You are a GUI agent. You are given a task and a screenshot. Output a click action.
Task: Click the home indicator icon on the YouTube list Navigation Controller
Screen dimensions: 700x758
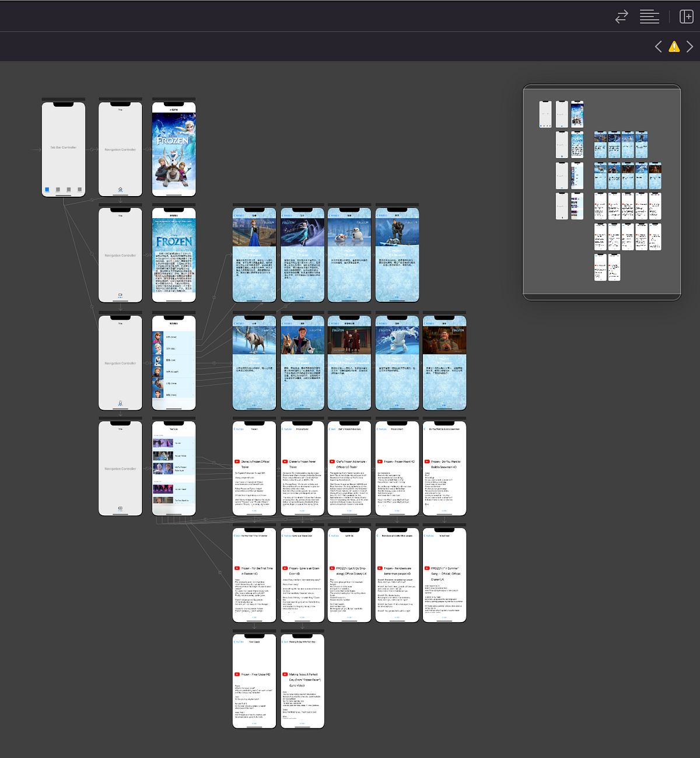[120, 509]
